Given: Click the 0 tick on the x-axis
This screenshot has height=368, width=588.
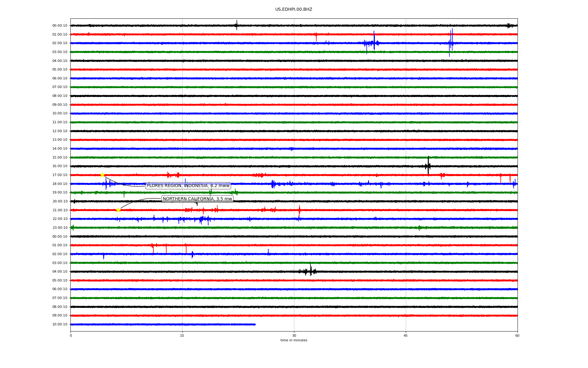Looking at the screenshot, I should click(x=71, y=335).
